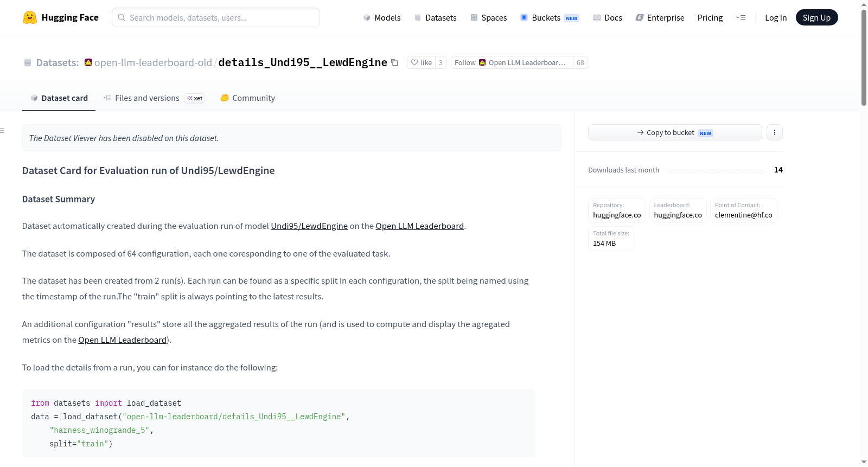Expand the navigation more-menu dropdown
Image resolution: width=868 pixels, height=467 pixels.
tap(741, 17)
